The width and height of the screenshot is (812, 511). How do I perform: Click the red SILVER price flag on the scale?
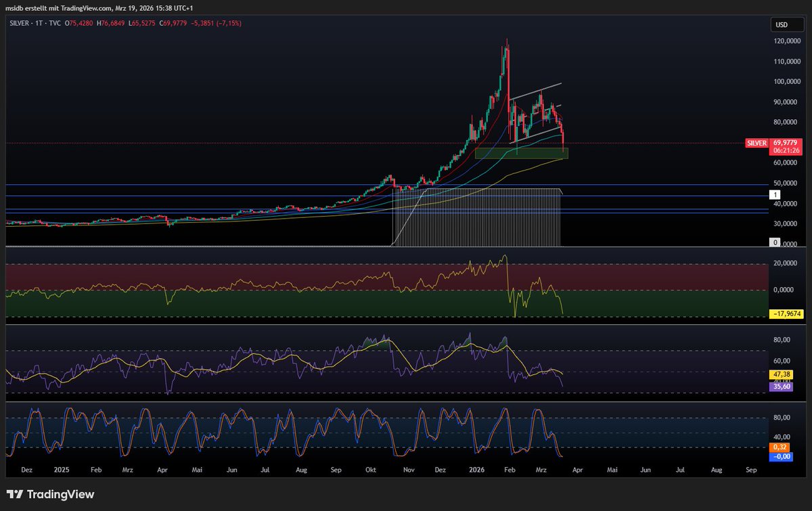pyautogui.click(x=756, y=143)
